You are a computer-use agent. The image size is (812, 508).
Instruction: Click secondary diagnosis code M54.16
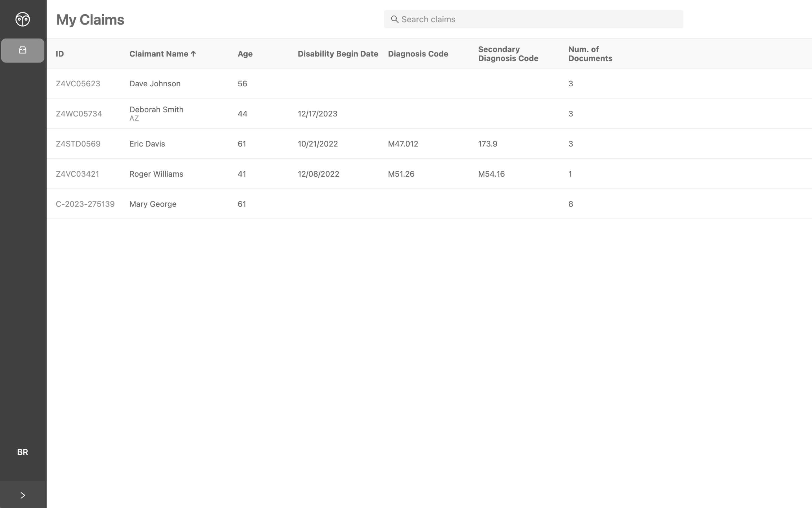click(491, 174)
